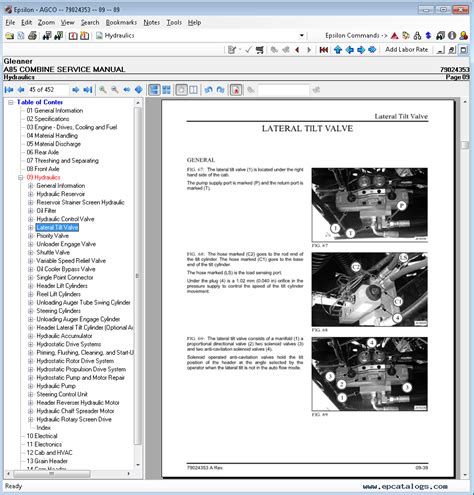Click the zoom in magnifier icon
Viewport: 474px width, 495px height.
point(103,90)
